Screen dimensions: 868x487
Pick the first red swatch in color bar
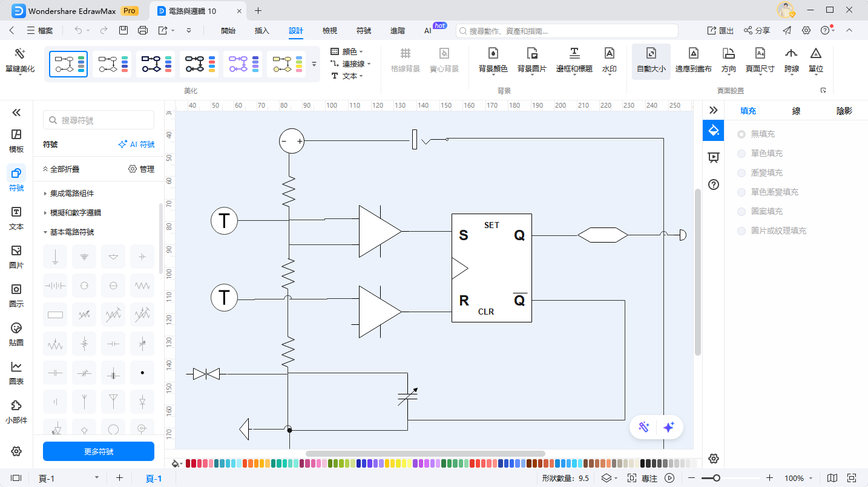(189, 463)
